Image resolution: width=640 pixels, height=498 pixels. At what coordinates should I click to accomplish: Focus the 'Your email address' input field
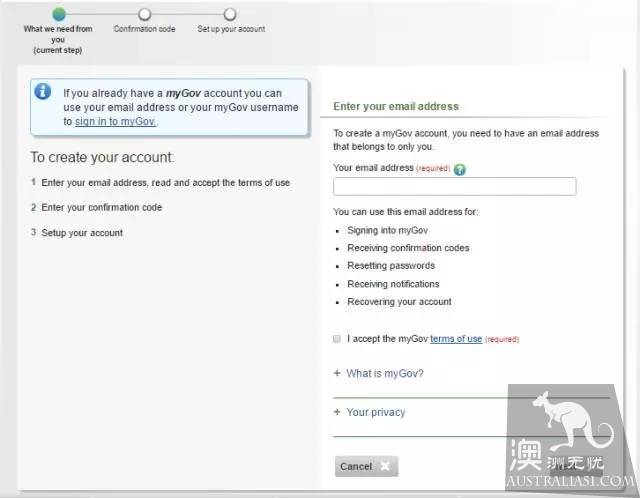coord(455,187)
